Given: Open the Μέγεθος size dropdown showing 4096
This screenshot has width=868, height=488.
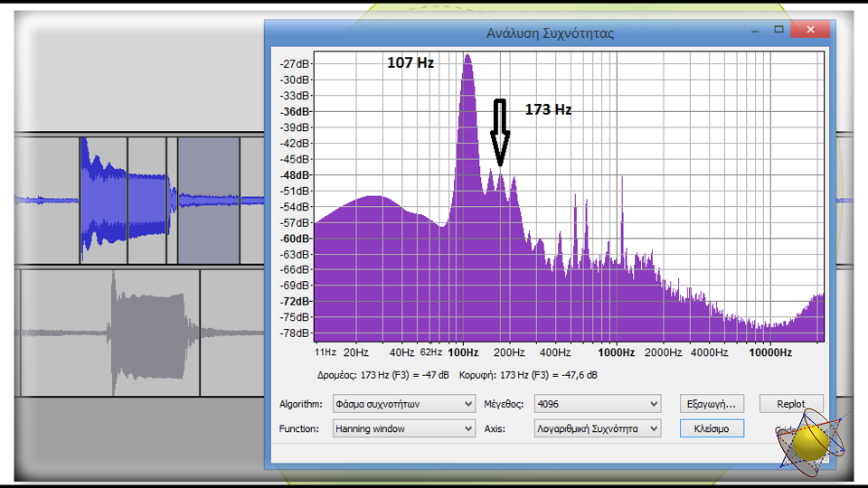Looking at the screenshot, I should point(597,404).
